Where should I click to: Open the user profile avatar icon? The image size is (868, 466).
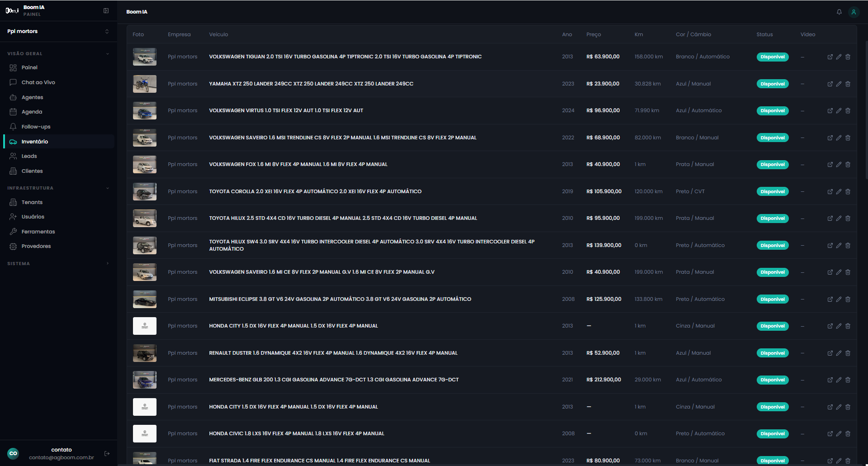854,12
